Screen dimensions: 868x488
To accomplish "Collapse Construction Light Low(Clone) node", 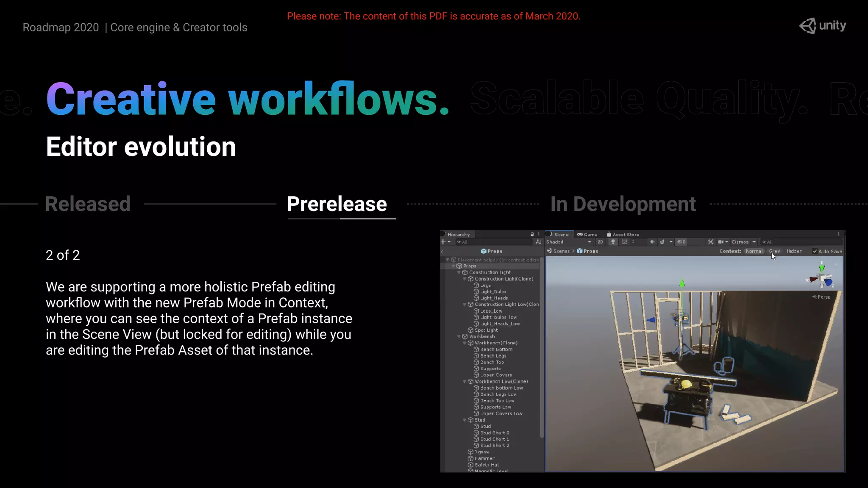I will pyautogui.click(x=465, y=305).
